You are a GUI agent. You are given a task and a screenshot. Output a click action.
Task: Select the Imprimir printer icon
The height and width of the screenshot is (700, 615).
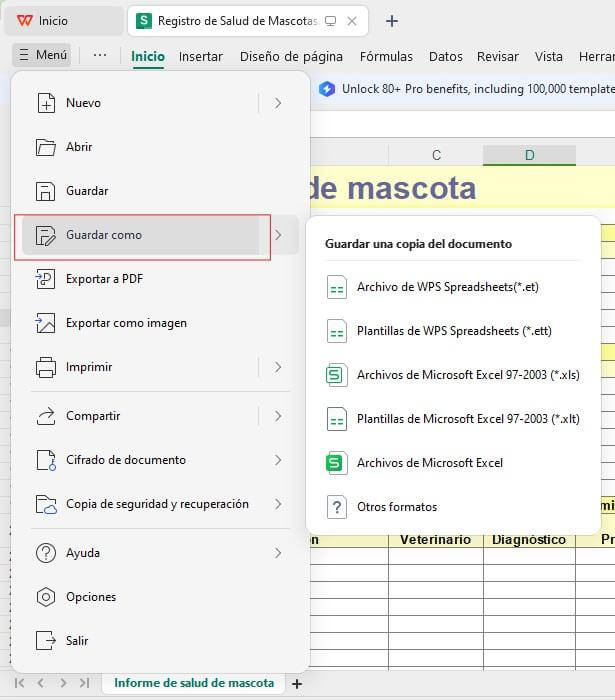pos(46,367)
